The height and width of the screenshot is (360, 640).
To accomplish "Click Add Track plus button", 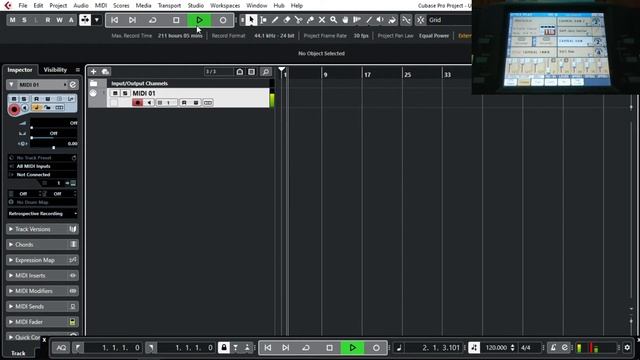I will point(93,72).
